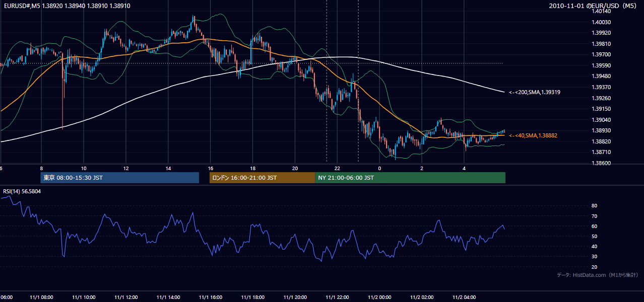Click the 11/1 08:00 bottom time label
This screenshot has width=644, height=302.
click(x=42, y=297)
